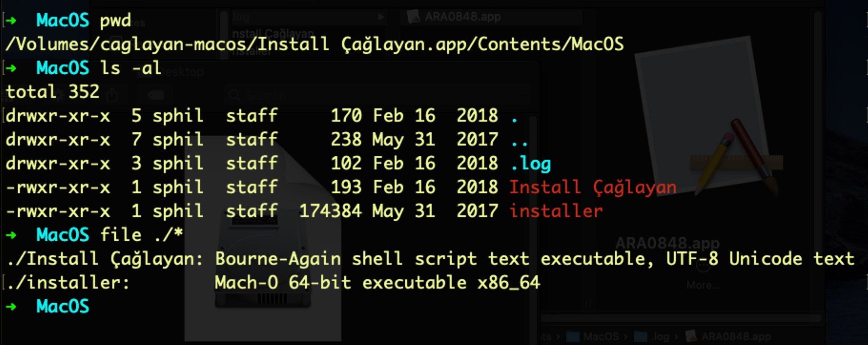Select ARA0848.app in the Finder column
Screen dimensions: 868x345
coord(463,17)
